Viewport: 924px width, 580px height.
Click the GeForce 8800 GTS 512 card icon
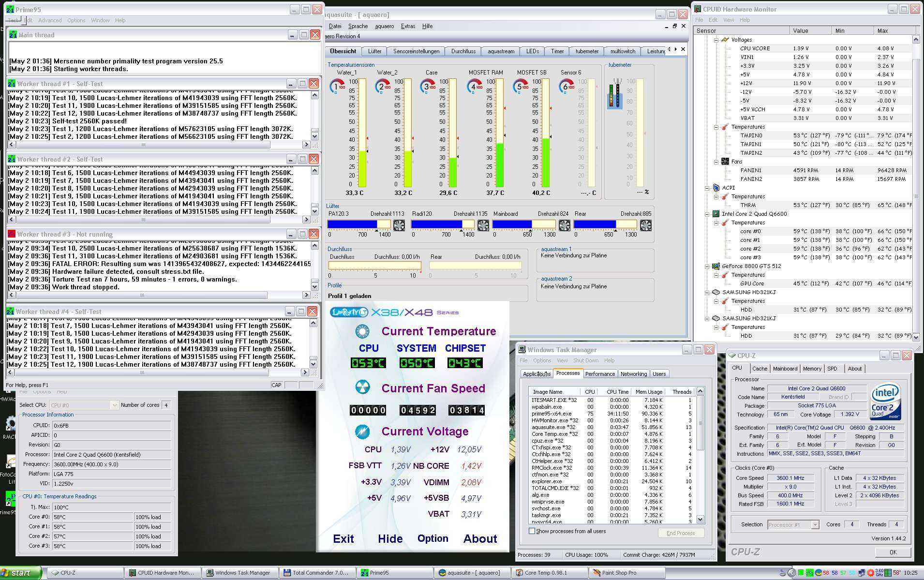click(715, 266)
